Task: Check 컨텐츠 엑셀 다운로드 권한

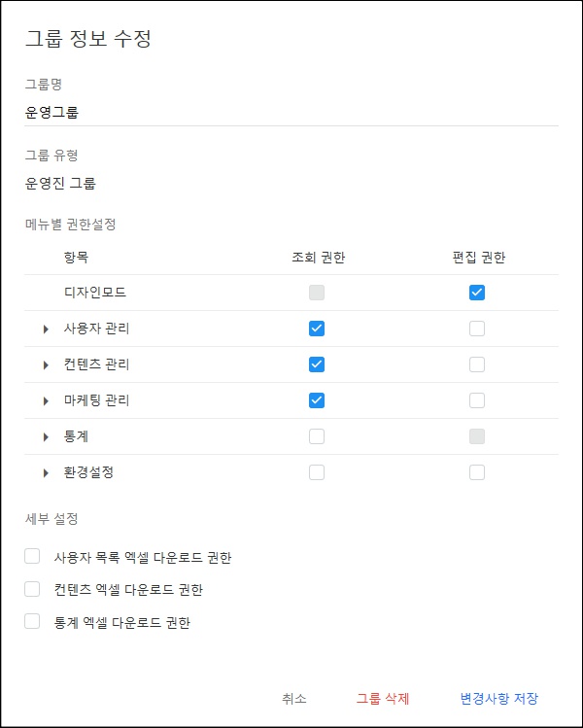Action: point(33,589)
